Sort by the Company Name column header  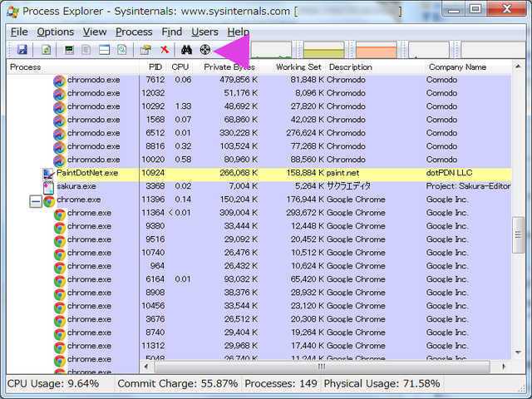point(468,67)
